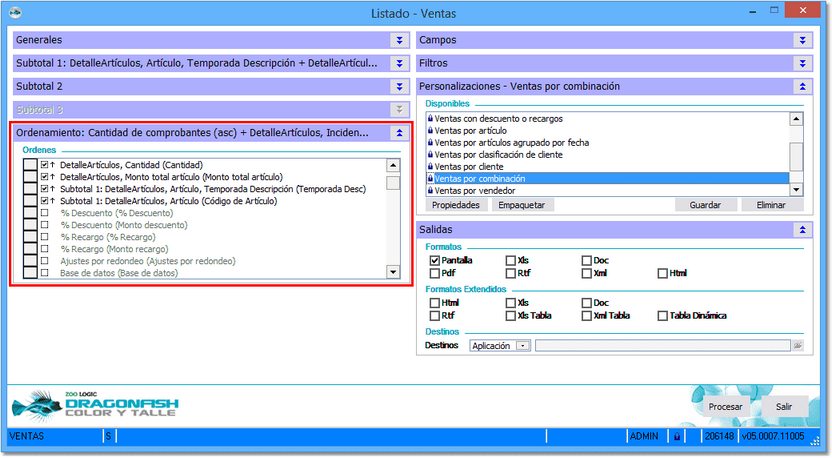Expand the Generales section
832x458 pixels.
tap(399, 40)
